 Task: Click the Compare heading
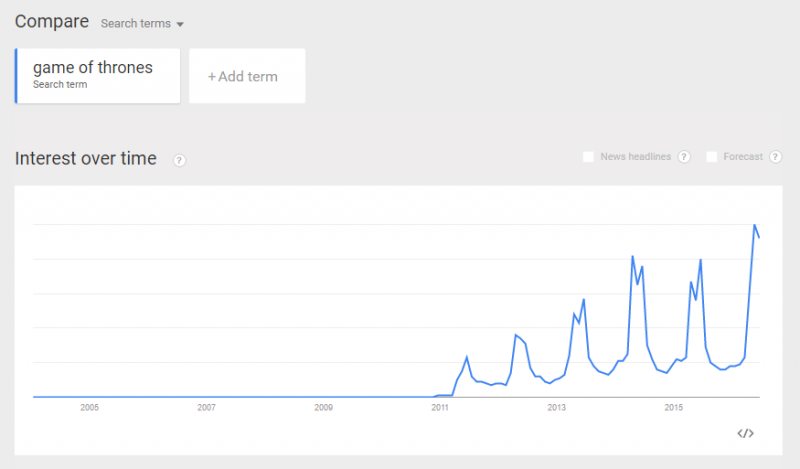52,21
